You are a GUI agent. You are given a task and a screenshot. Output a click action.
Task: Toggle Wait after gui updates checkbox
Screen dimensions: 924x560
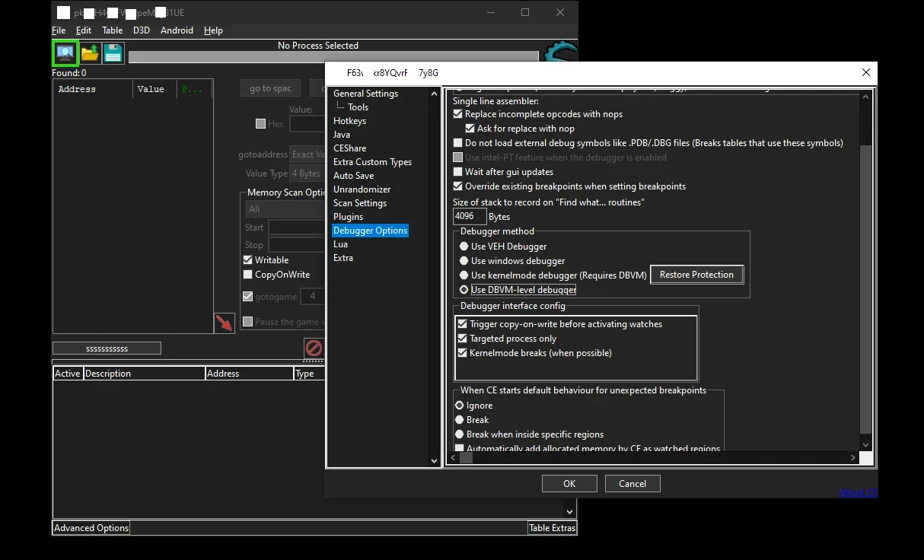point(458,172)
